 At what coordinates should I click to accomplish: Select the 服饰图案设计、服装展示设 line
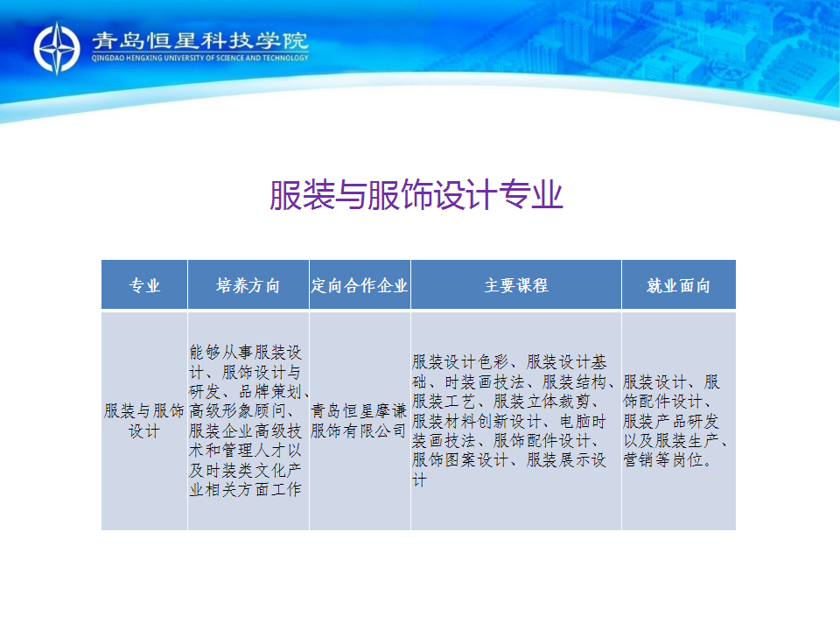coord(509,460)
